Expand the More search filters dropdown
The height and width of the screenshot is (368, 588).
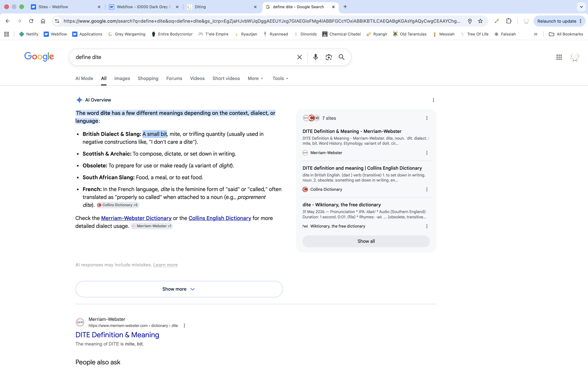click(x=255, y=78)
